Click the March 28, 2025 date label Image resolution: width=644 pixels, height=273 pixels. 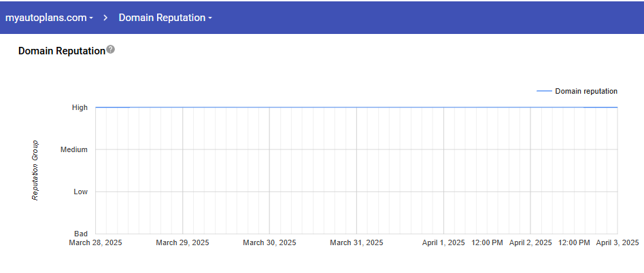pos(95,242)
